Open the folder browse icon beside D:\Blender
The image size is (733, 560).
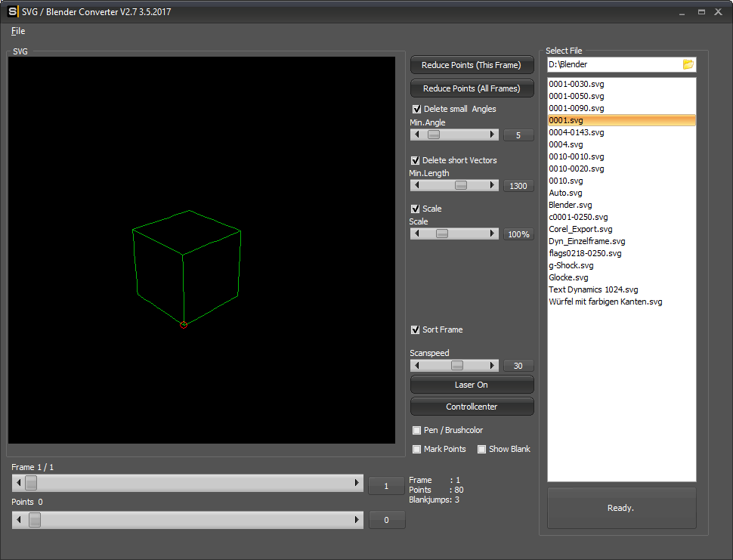click(x=688, y=65)
